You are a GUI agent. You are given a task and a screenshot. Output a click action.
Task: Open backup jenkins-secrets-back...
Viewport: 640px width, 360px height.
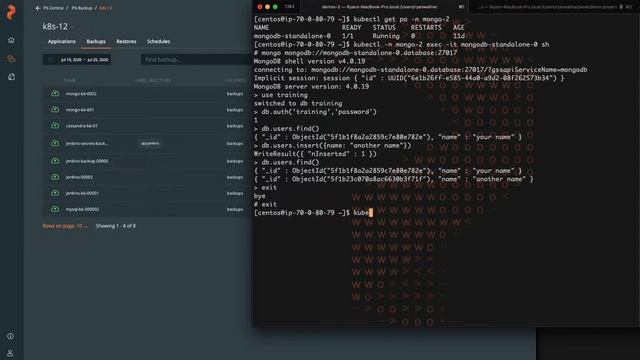pyautogui.click(x=87, y=144)
